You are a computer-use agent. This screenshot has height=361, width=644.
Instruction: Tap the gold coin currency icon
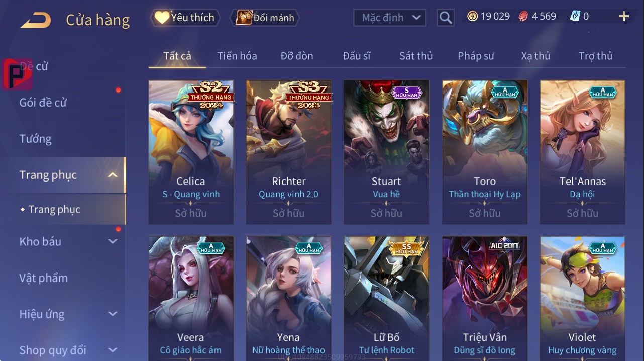tap(472, 16)
